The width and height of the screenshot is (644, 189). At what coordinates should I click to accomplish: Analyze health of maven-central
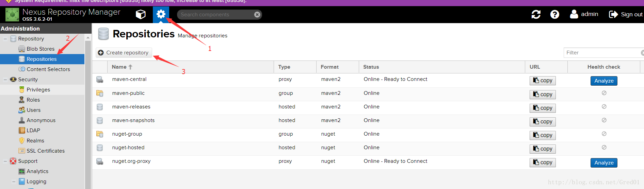coord(604,81)
